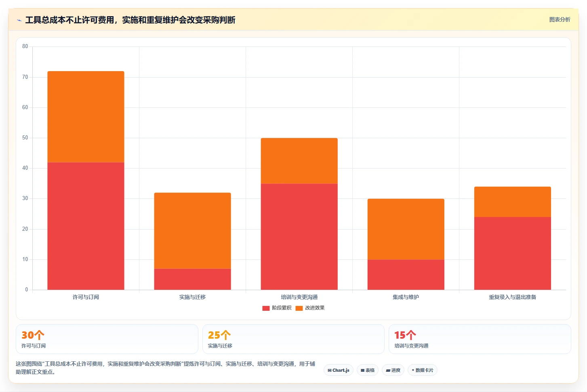Select the red 实施与迁移 bar segment
587x392 pixels.
[192, 279]
